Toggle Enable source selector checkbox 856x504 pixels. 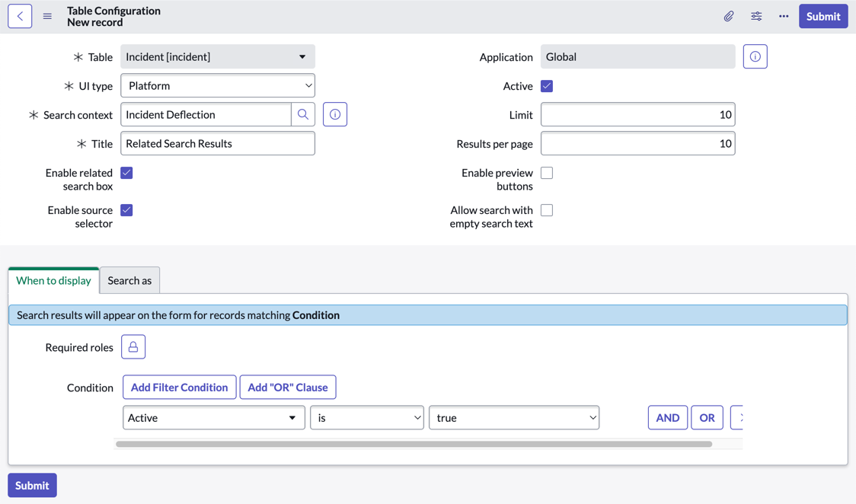coord(126,210)
